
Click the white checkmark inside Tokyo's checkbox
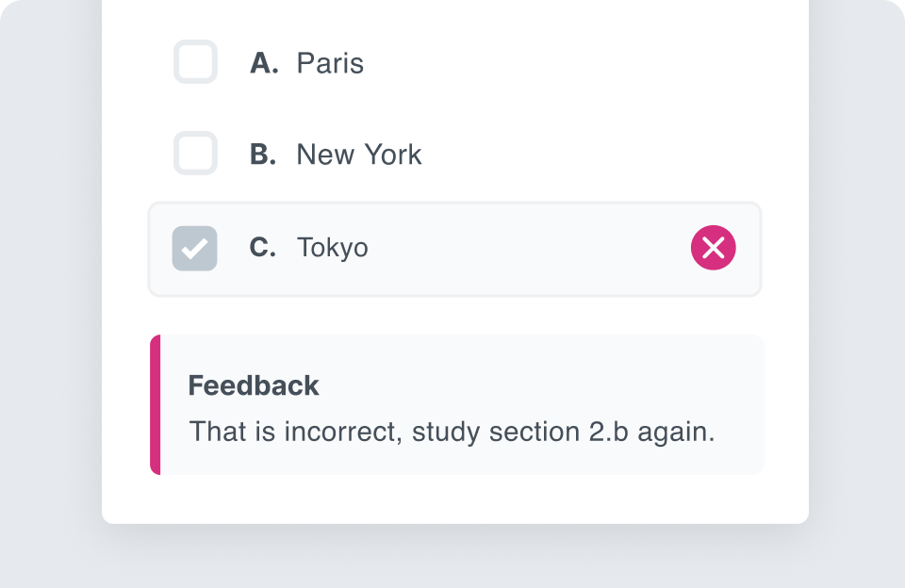(x=195, y=248)
